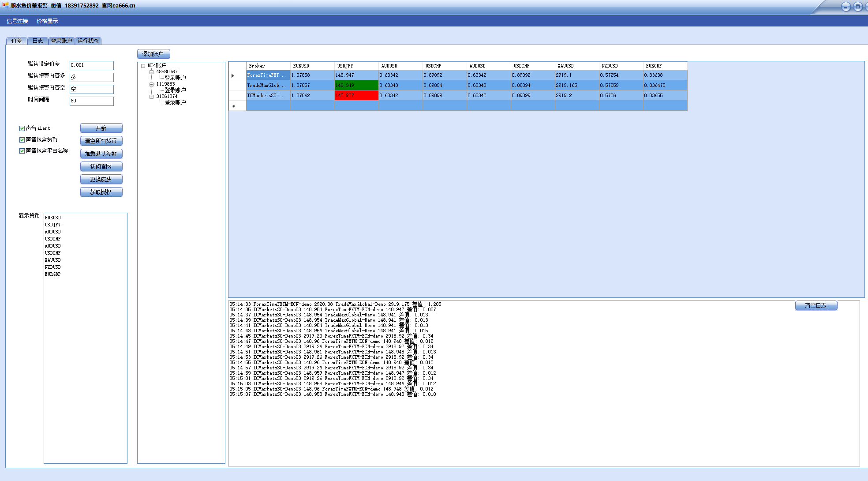Image resolution: width=868 pixels, height=481 pixels.
Task: Uncheck the 声音包含货币 checkbox
Action: [22, 140]
